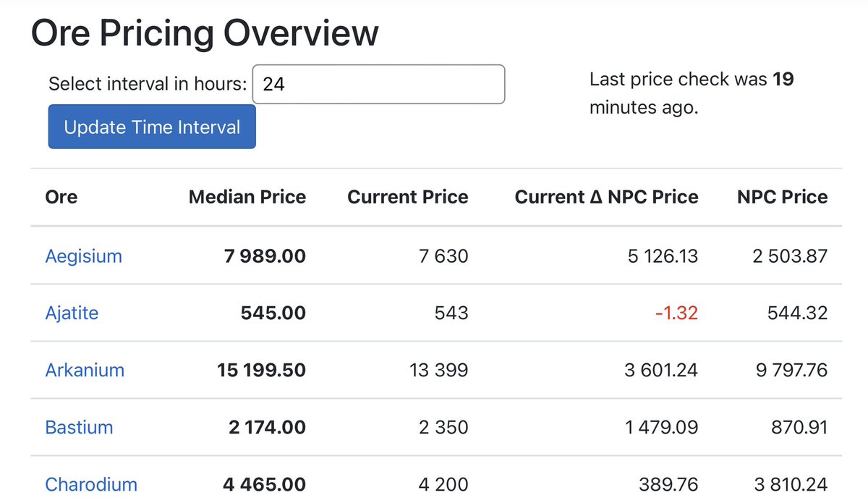868x503 pixels.
Task: Click the Median Price column header
Action: tap(247, 197)
